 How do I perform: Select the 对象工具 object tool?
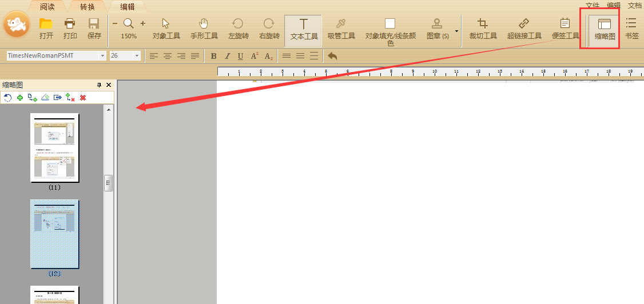click(166, 29)
